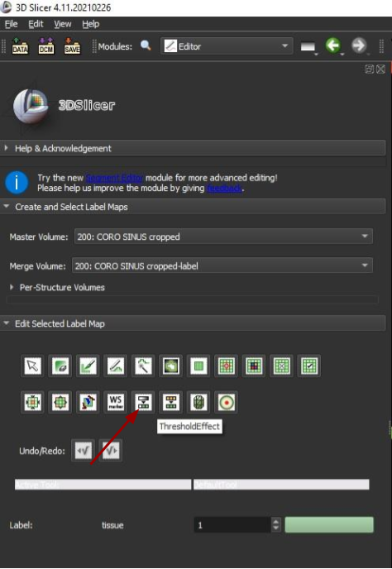Open the File menu
The height and width of the screenshot is (569, 392).
click(x=11, y=24)
